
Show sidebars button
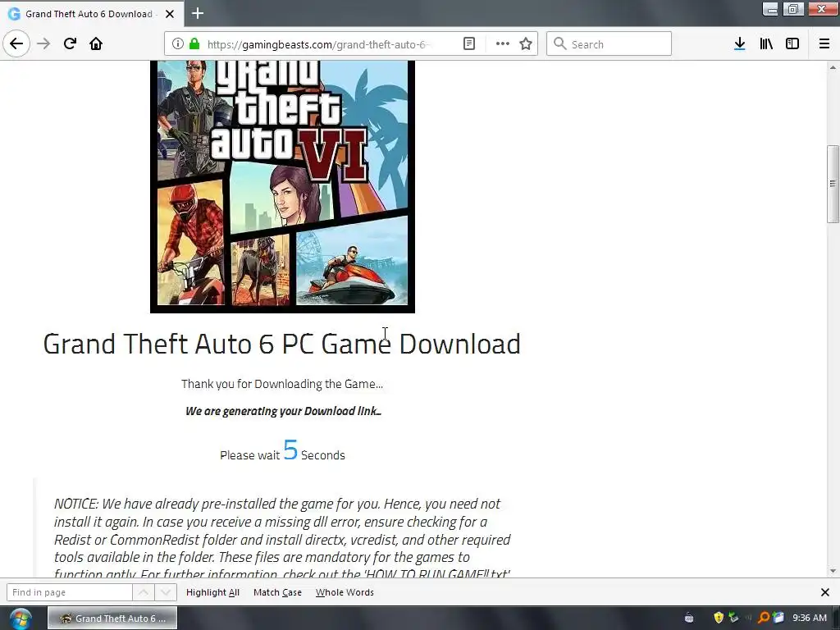(792, 44)
